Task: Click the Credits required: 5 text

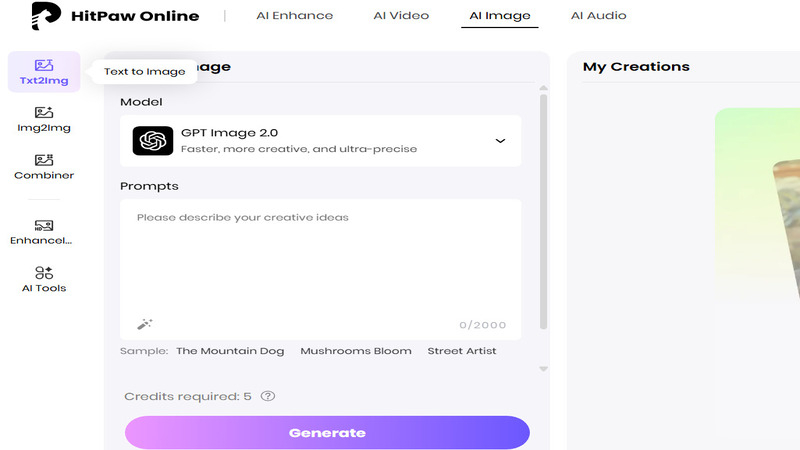Action: coord(188,396)
